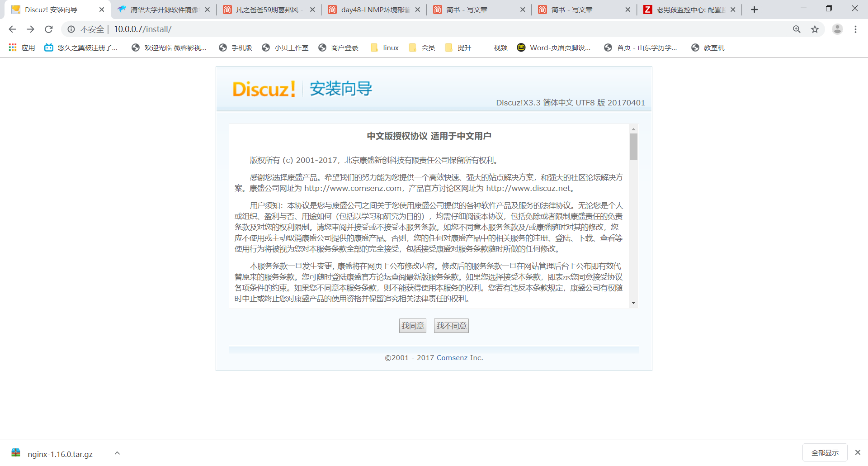The height and width of the screenshot is (466, 868).
Task: Switch to the day48-LNMP环境部署 tab
Action: (375, 9)
